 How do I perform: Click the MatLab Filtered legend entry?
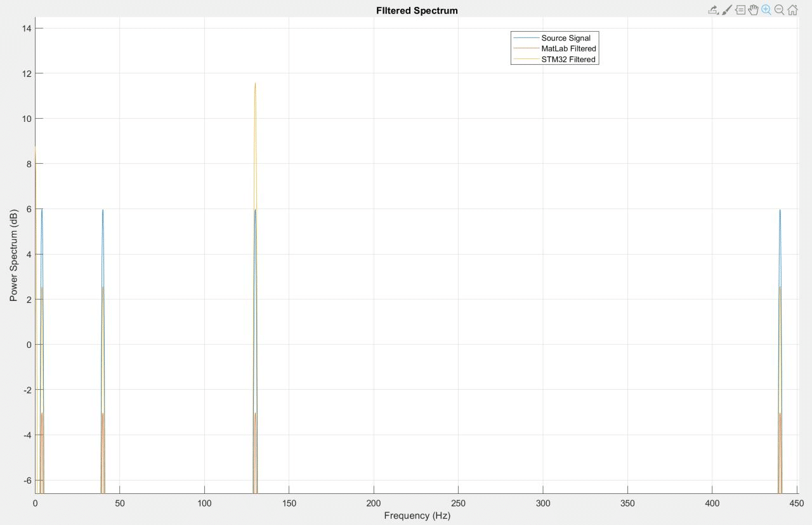[x=568, y=48]
